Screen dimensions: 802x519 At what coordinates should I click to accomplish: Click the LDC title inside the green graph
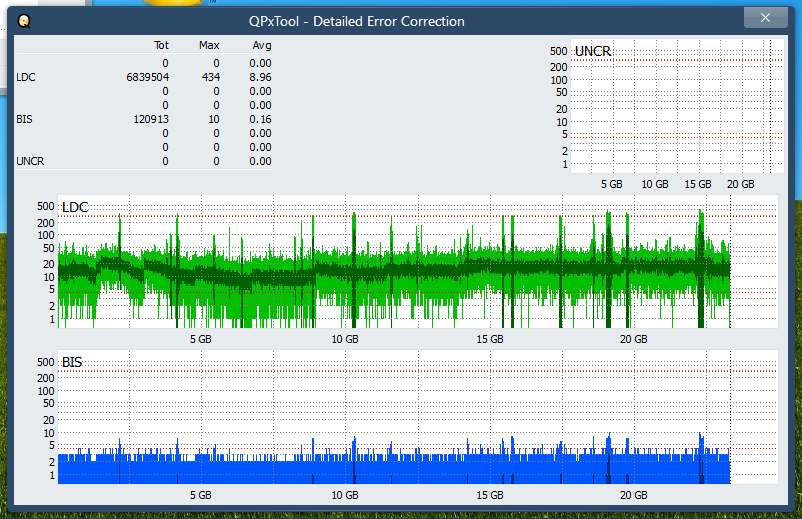75,207
